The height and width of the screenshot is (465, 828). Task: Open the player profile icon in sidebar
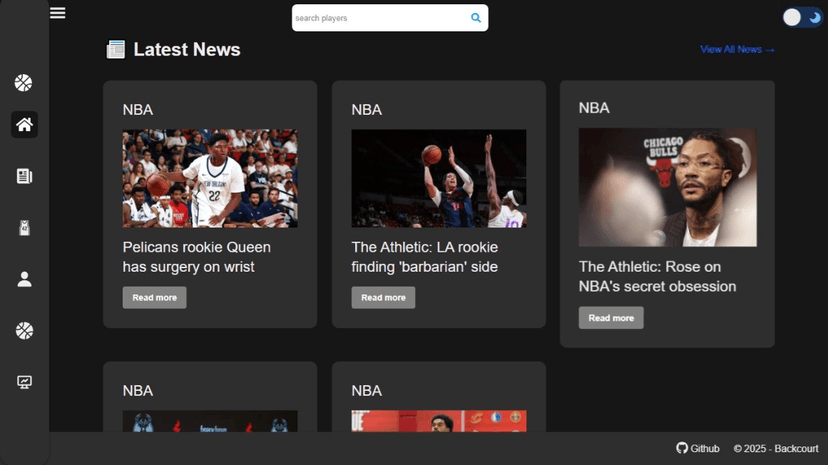pyautogui.click(x=24, y=279)
